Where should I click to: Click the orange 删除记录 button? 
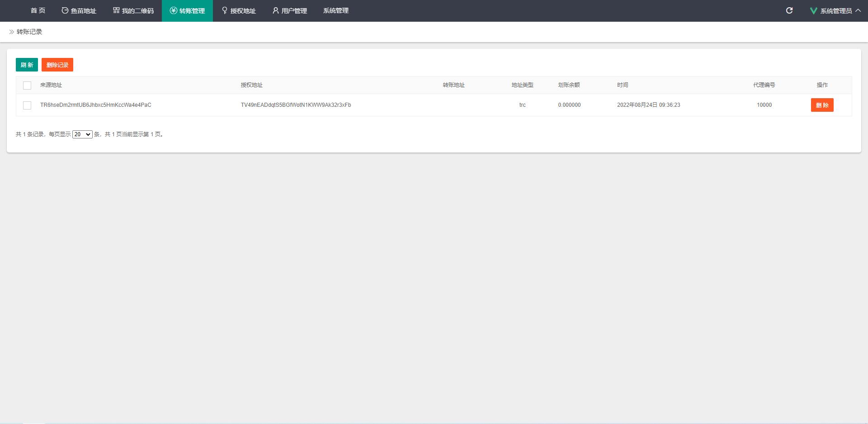[x=57, y=65]
